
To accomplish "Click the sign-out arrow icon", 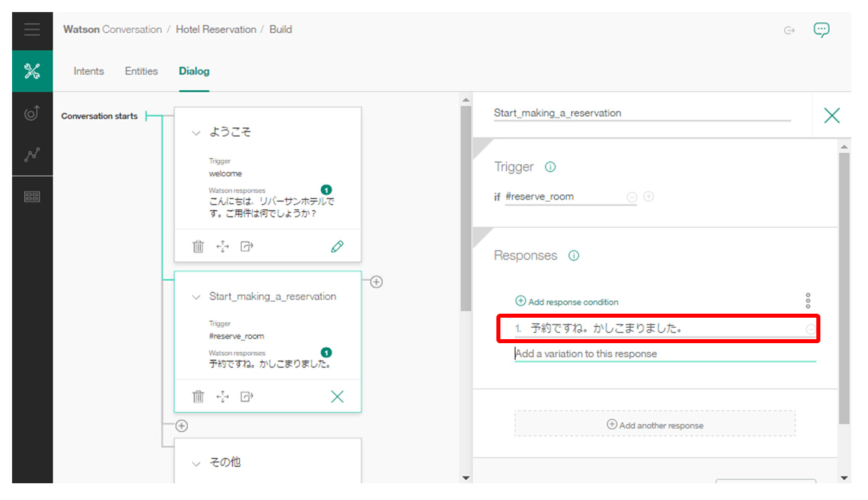I will click(x=790, y=30).
